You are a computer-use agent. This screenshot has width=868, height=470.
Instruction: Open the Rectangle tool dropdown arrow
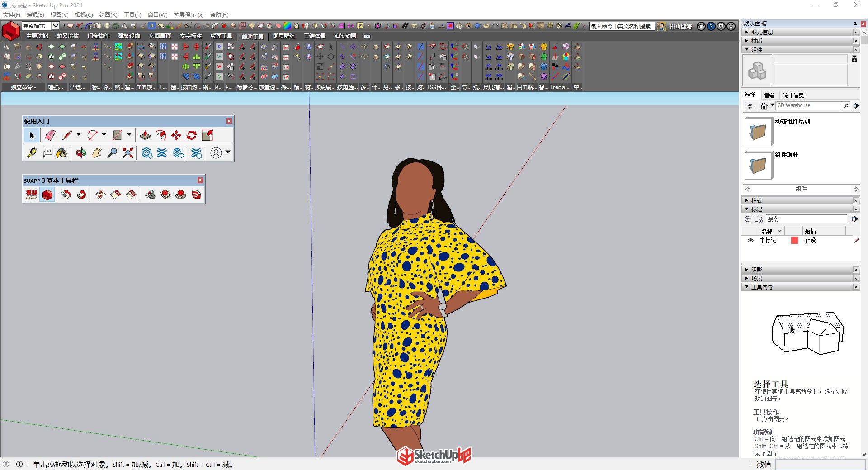129,134
